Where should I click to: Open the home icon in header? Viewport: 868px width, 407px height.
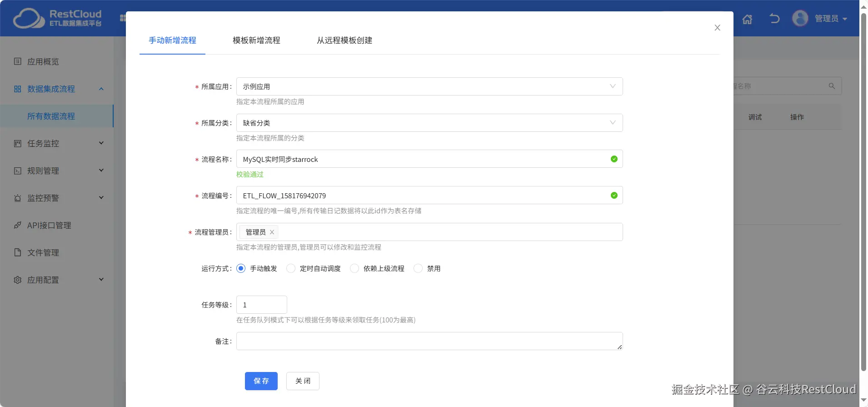pos(747,19)
